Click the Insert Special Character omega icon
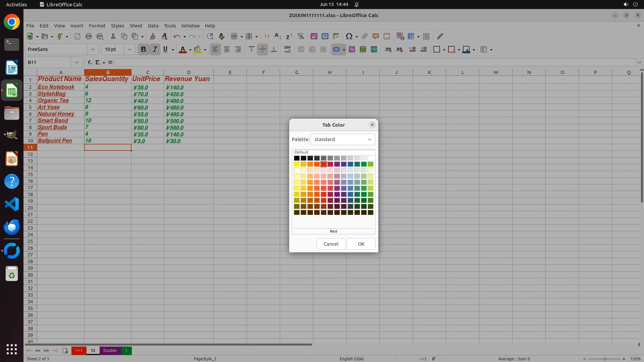 349,37
